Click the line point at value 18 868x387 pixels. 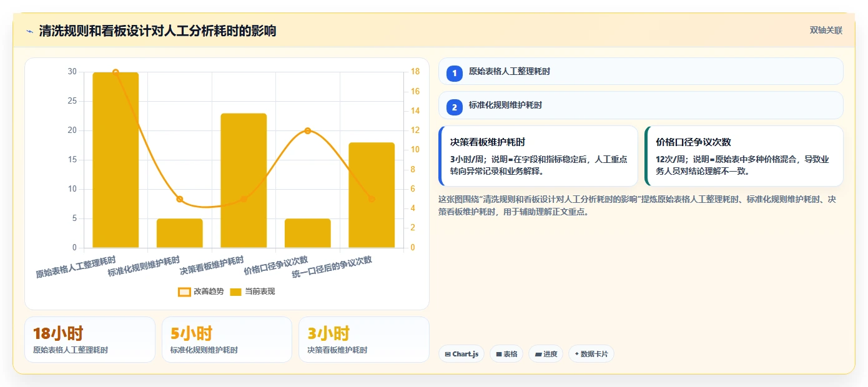(x=116, y=72)
